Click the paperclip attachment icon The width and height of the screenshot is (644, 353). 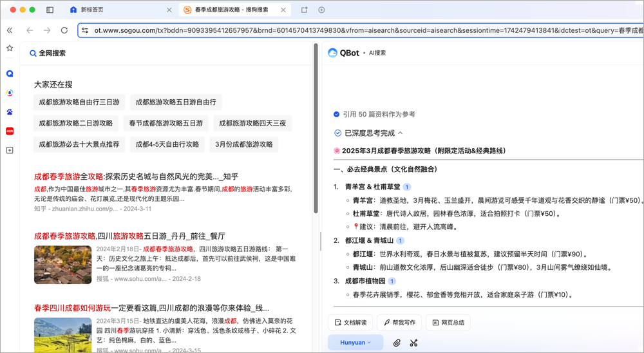click(397, 343)
